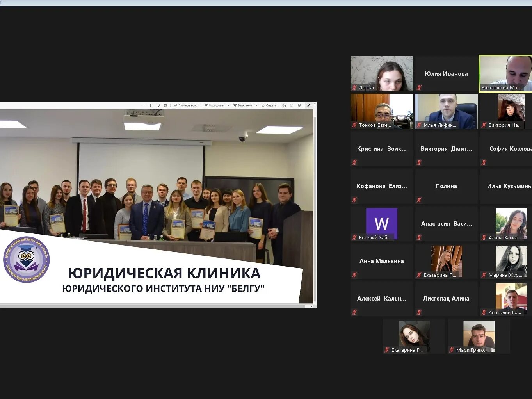This screenshot has height=399, width=532.
Task: Select the 'Дарья' participant video tile
Action: [381, 74]
